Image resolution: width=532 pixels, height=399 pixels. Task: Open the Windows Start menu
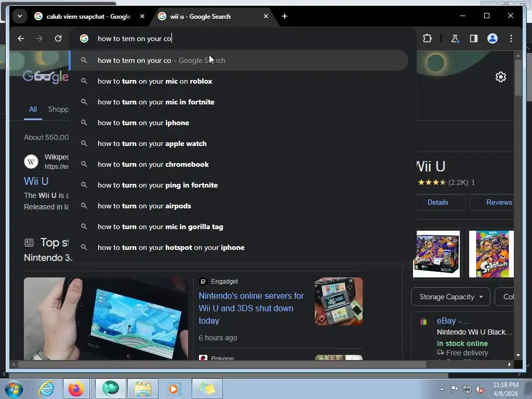14,389
